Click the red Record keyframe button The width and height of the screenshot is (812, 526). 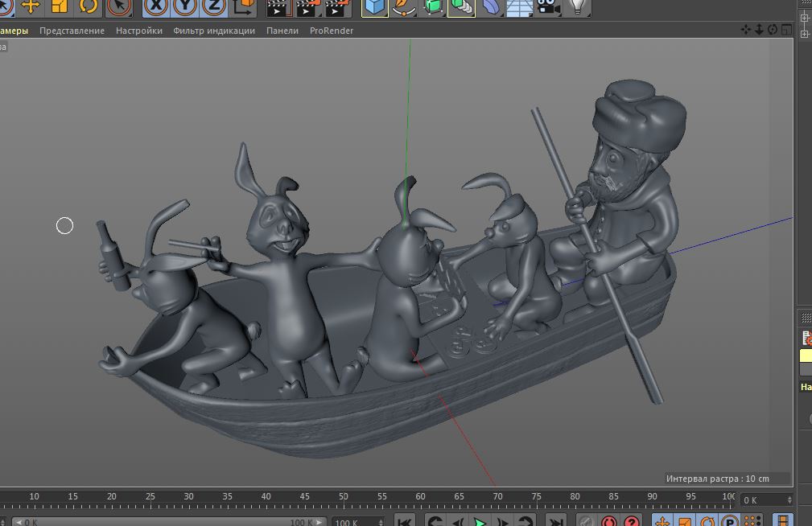tap(609, 521)
